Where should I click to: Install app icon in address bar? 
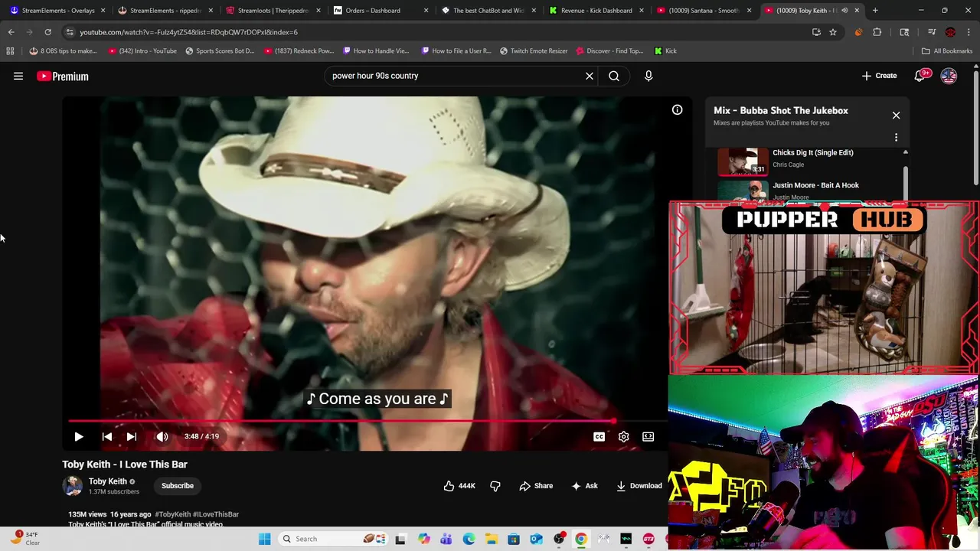coord(816,32)
